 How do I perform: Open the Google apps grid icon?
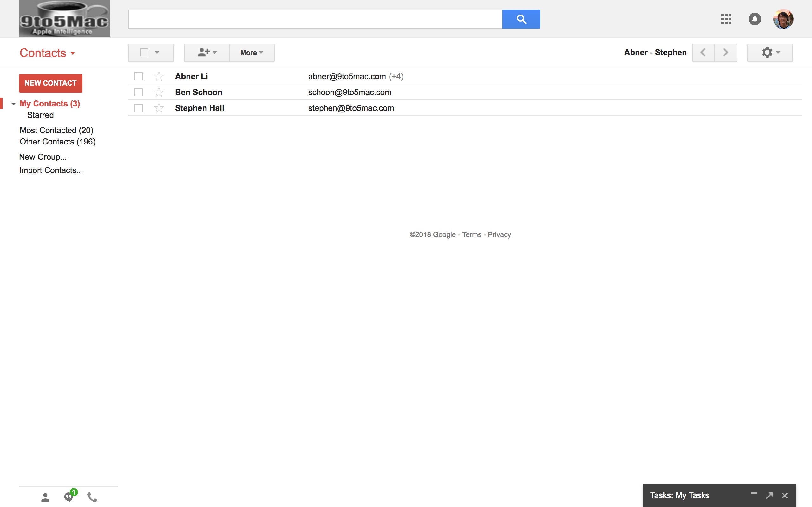click(x=726, y=19)
